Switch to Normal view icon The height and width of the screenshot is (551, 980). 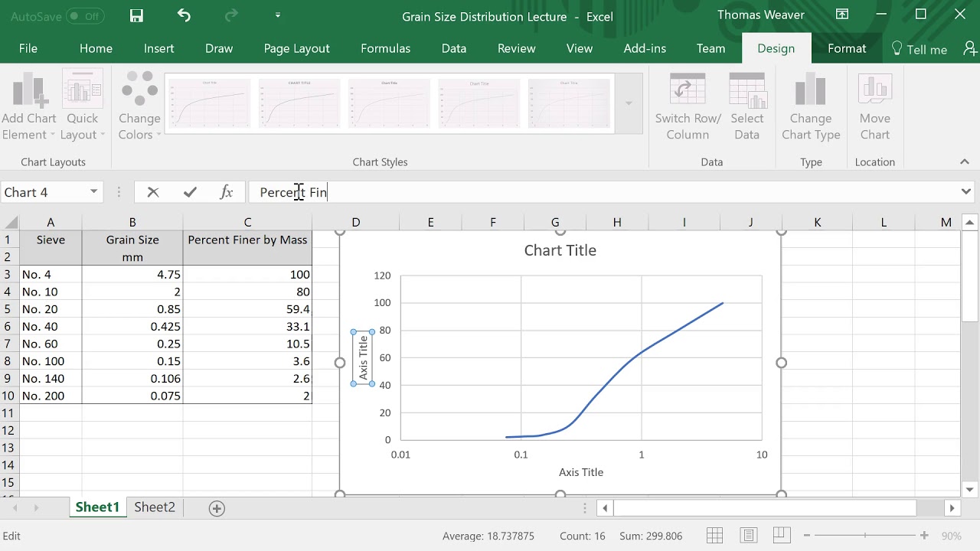(x=714, y=536)
